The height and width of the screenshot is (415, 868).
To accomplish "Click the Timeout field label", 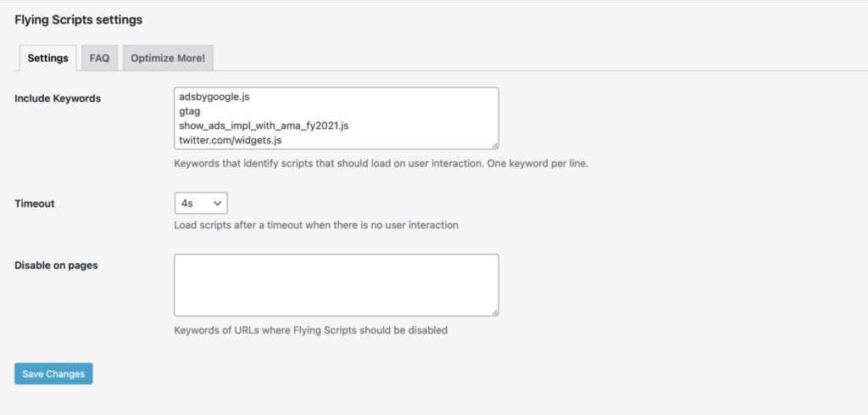I will (36, 204).
